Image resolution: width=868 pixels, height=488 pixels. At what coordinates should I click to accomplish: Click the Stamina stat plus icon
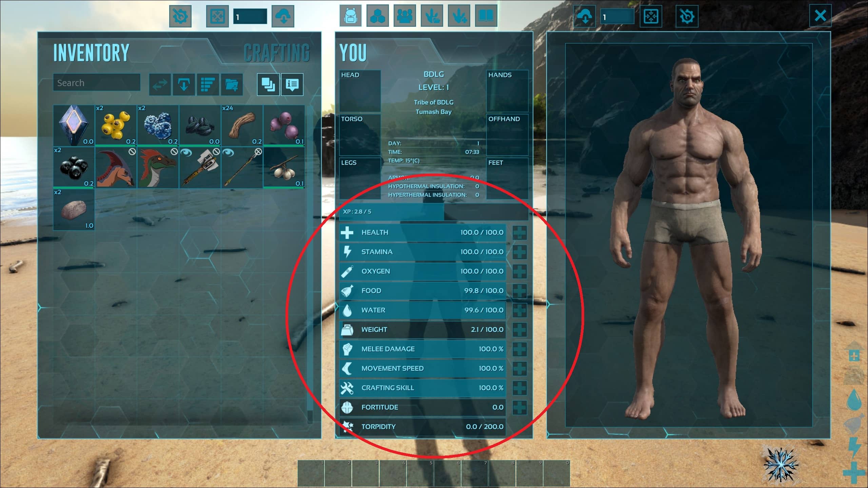click(x=519, y=251)
